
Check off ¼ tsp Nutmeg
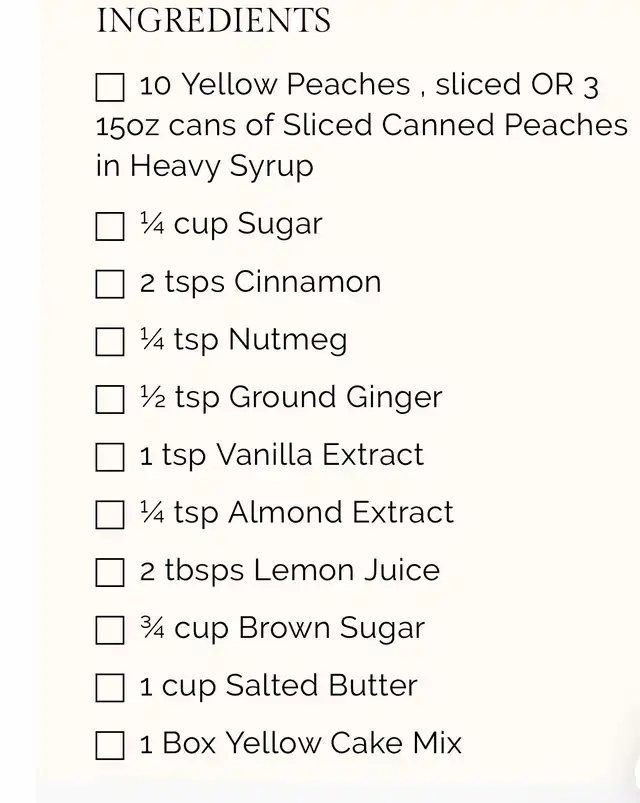tap(110, 342)
